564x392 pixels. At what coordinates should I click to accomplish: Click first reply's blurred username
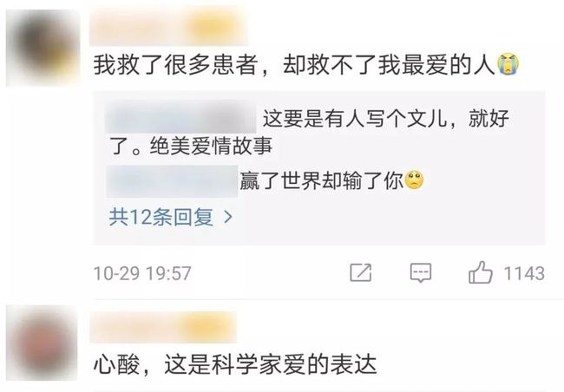[x=181, y=117]
